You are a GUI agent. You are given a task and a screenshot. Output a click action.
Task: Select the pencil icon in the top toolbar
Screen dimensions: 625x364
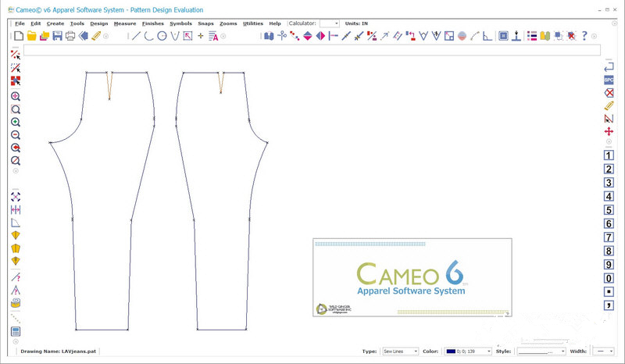click(96, 36)
